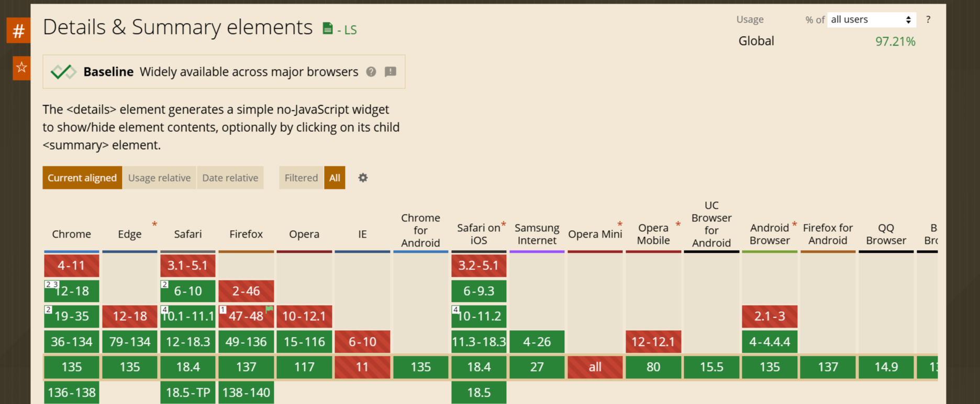This screenshot has width=980, height=404.
Task: Open the all users usage dropdown
Action: [x=871, y=20]
